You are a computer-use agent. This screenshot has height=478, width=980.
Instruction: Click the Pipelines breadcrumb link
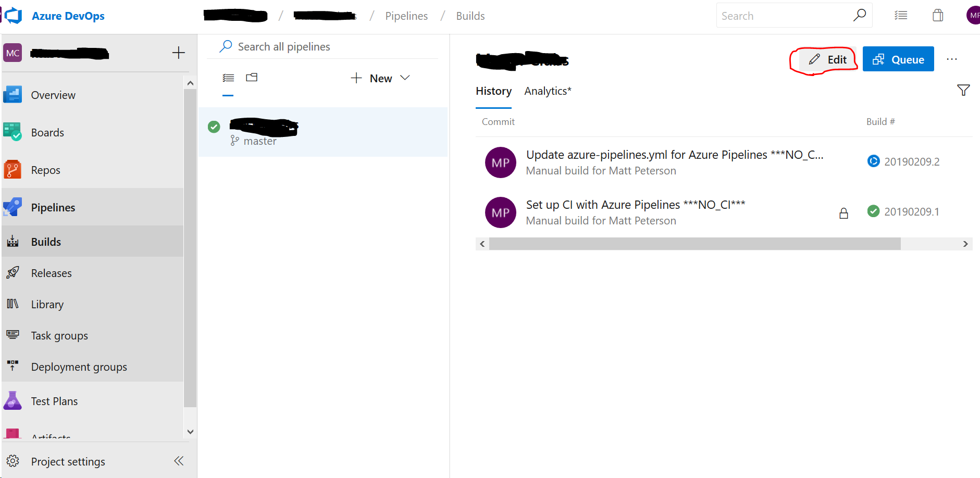pos(406,16)
